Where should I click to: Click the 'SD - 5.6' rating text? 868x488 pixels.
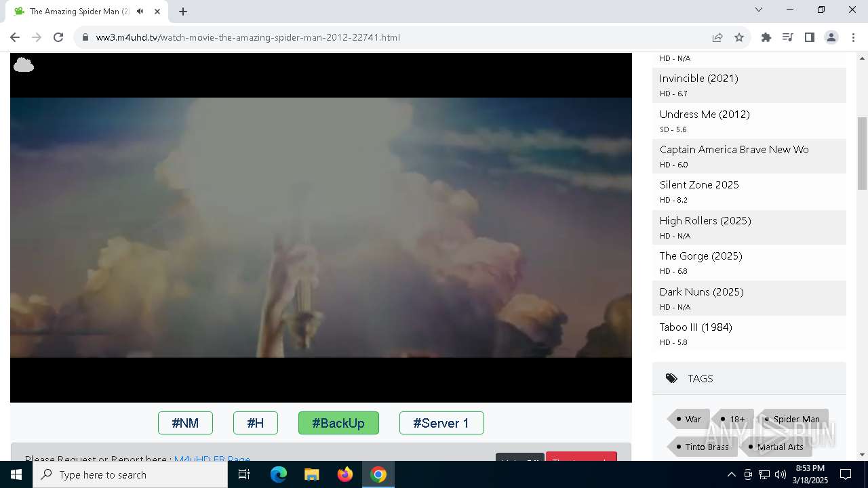point(673,129)
